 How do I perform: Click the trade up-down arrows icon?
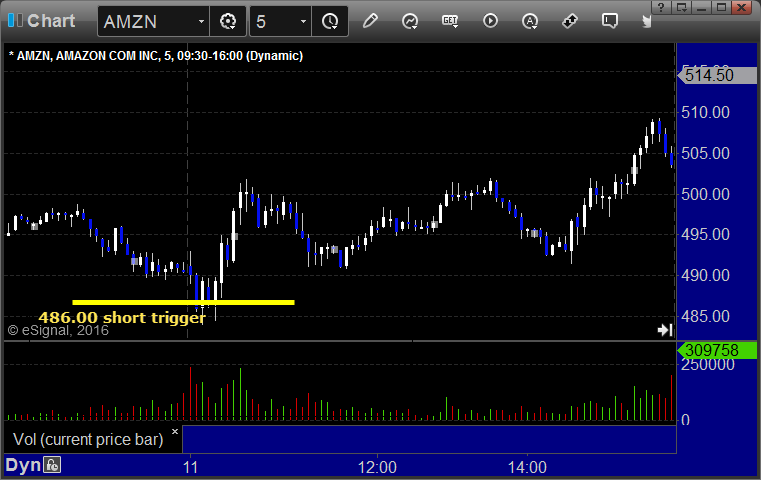570,21
